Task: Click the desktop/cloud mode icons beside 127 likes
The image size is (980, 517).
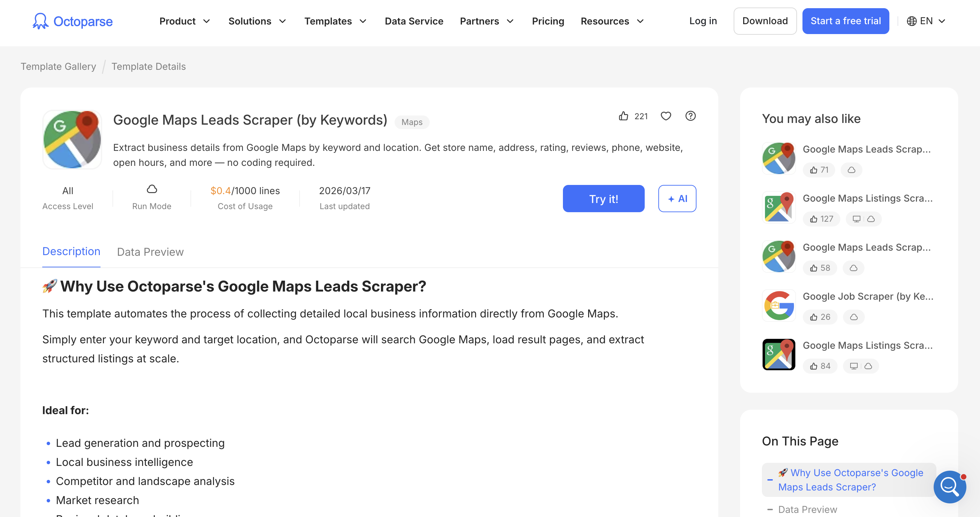Action: (863, 219)
